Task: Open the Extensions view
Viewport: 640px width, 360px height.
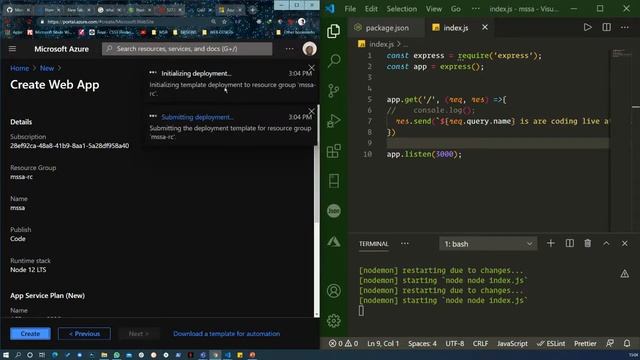Action: click(x=333, y=151)
